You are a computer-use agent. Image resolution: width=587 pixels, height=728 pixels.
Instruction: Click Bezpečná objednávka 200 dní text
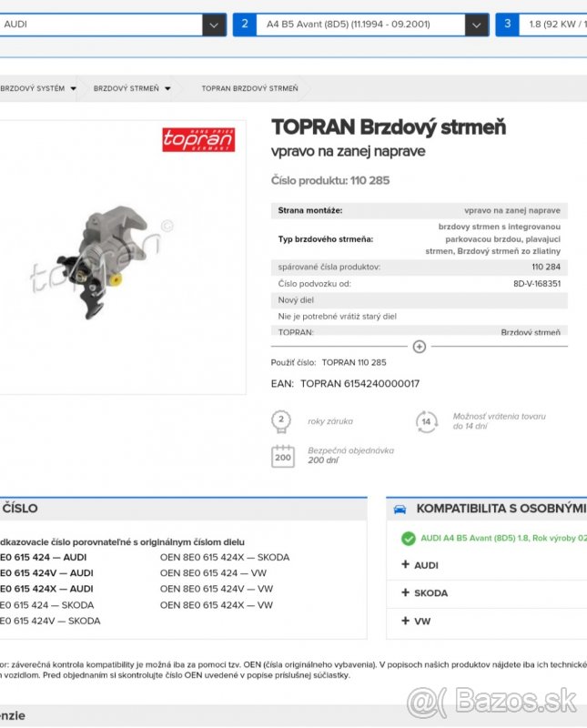[x=350, y=456]
